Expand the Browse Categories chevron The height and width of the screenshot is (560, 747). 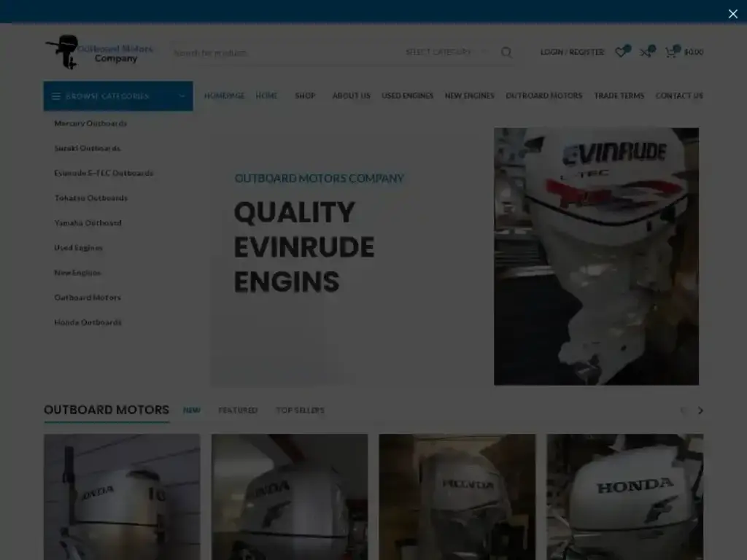tap(181, 96)
